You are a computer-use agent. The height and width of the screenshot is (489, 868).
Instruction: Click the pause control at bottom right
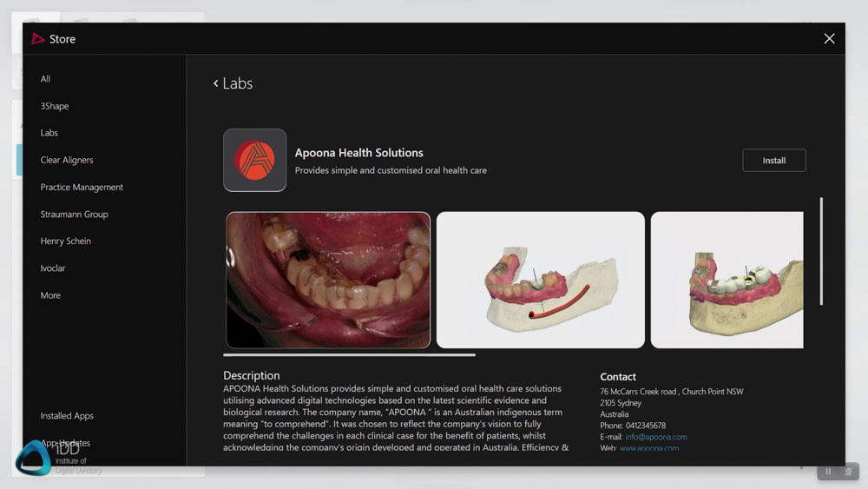[828, 472]
